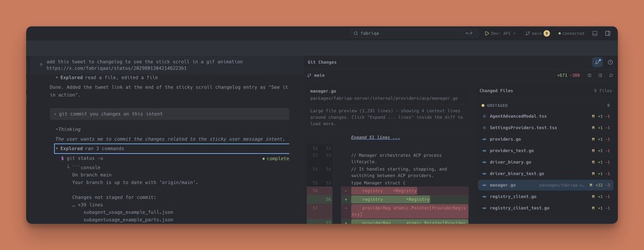Click 'subagent_usage_example_full.json' in console output
644x250 pixels.
pyautogui.click(x=128, y=213)
